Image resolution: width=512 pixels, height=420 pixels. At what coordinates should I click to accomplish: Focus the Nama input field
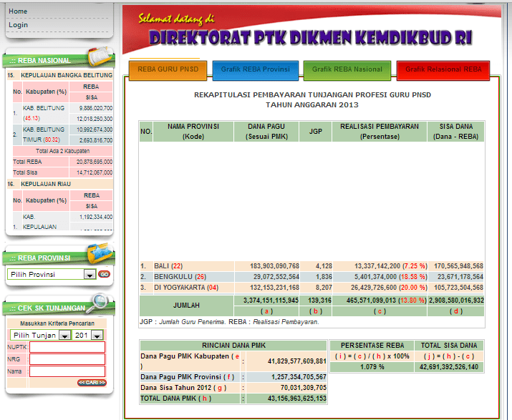click(x=67, y=371)
